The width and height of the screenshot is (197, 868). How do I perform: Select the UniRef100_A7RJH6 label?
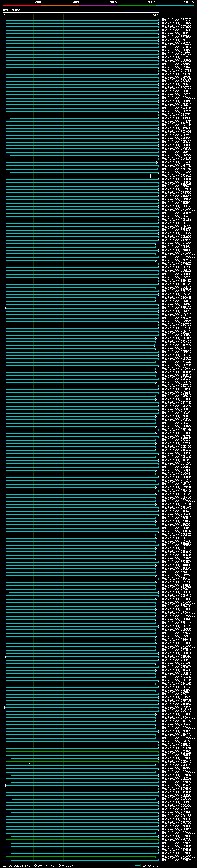point(177,430)
